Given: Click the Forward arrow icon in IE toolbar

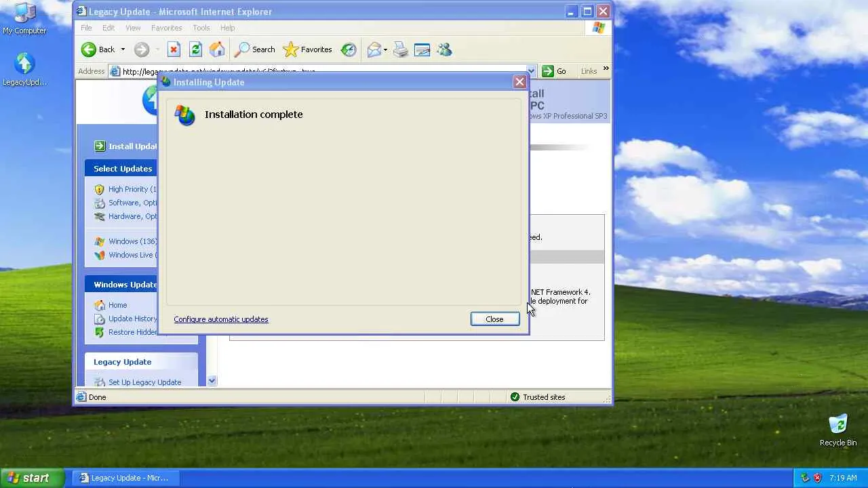Looking at the screenshot, I should coord(141,49).
